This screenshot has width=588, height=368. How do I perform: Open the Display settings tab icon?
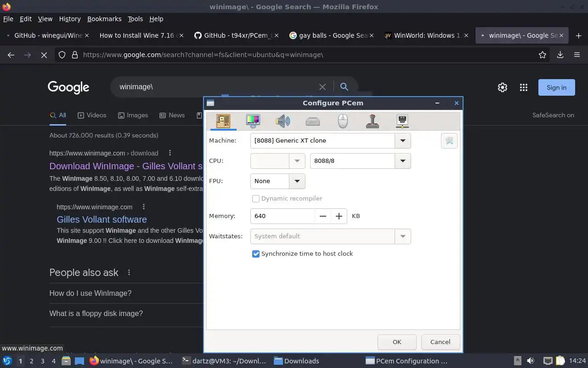[x=253, y=121]
